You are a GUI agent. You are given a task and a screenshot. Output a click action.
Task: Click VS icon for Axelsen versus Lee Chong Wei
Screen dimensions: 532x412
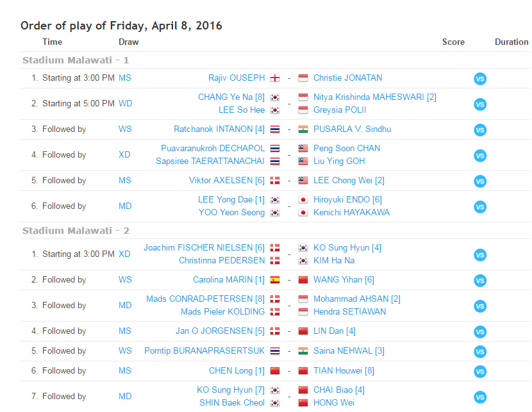(x=480, y=181)
